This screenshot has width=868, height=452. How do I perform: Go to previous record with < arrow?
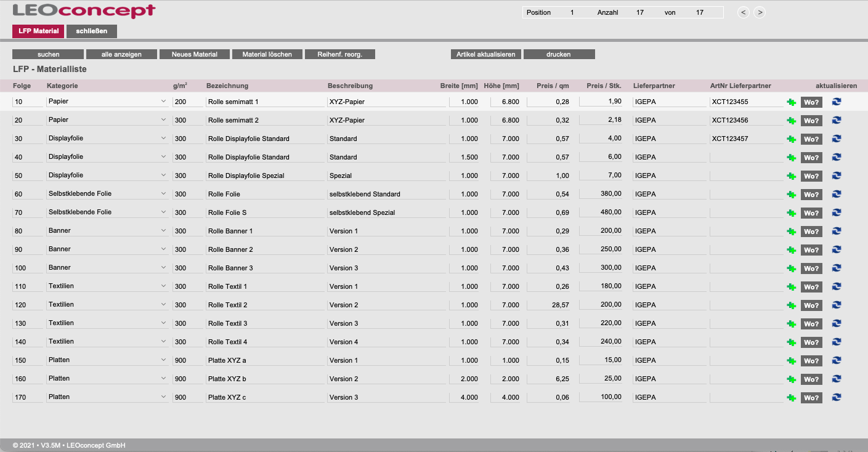tap(744, 12)
